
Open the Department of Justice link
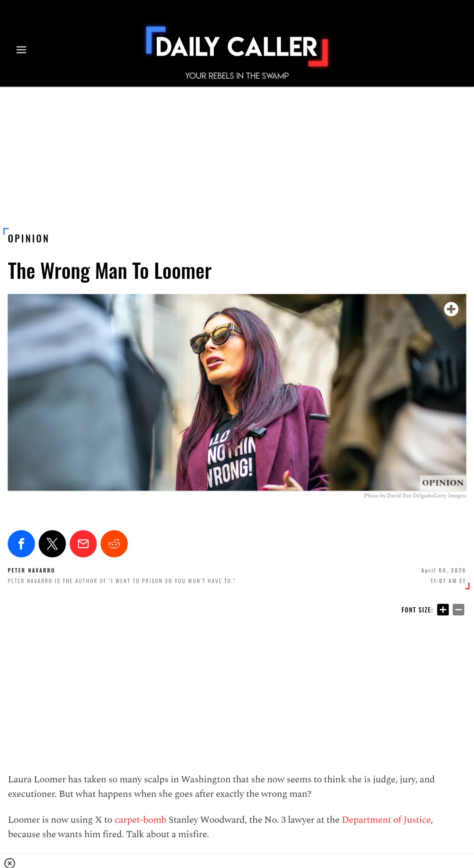pos(386,820)
